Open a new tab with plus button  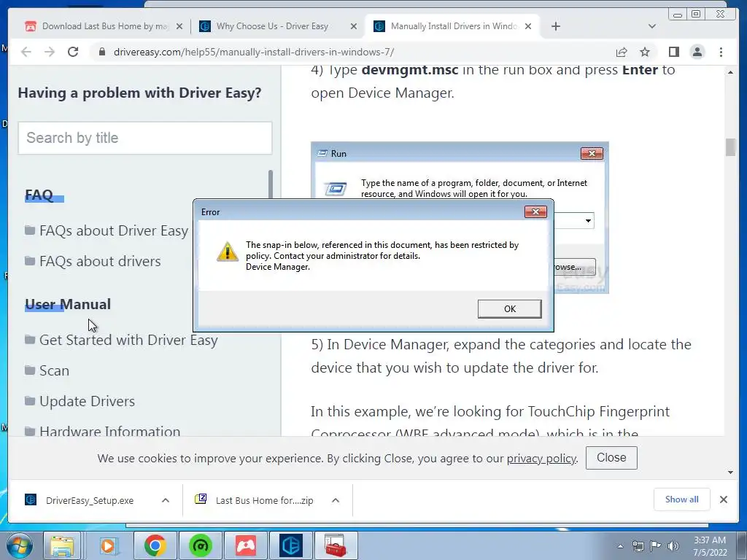(555, 26)
